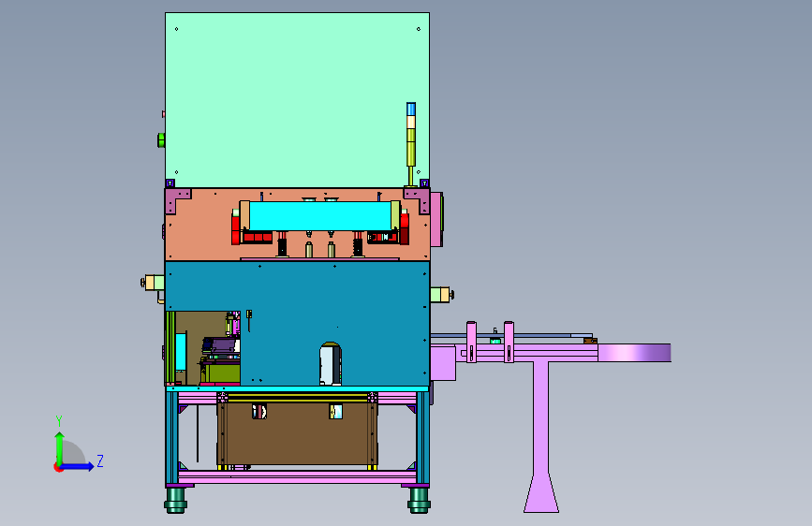Select the left green leveling foot
This screenshot has height=526, width=812.
tap(175, 500)
